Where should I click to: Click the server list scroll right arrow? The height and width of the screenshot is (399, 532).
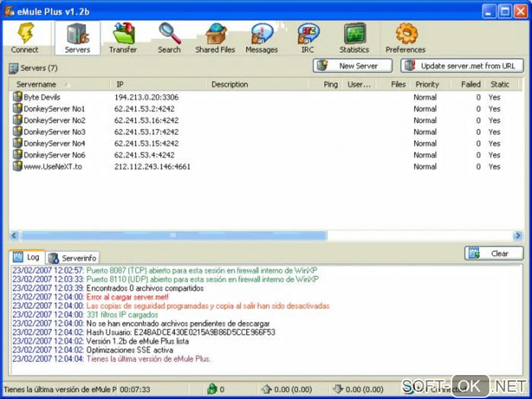pyautogui.click(x=518, y=235)
